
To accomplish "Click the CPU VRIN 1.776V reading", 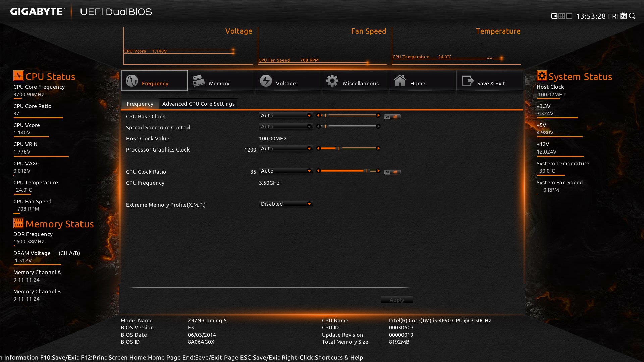I will point(22,152).
